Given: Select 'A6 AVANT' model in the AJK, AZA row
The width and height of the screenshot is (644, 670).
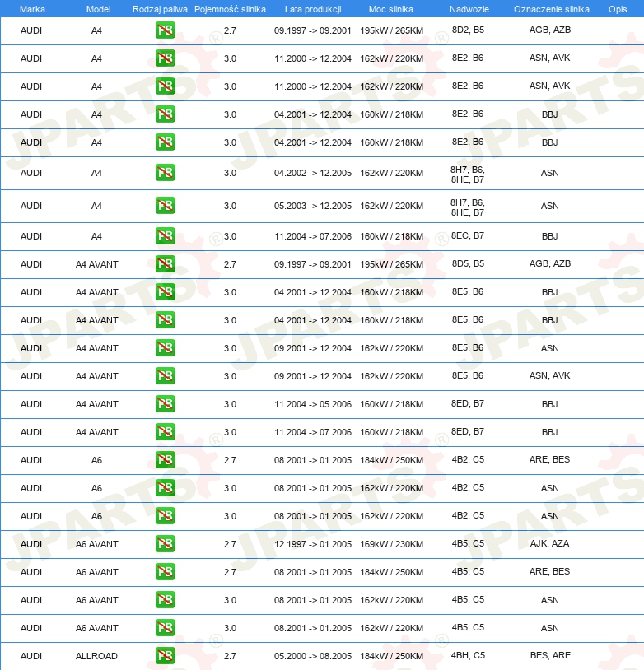Looking at the screenshot, I should (96, 544).
